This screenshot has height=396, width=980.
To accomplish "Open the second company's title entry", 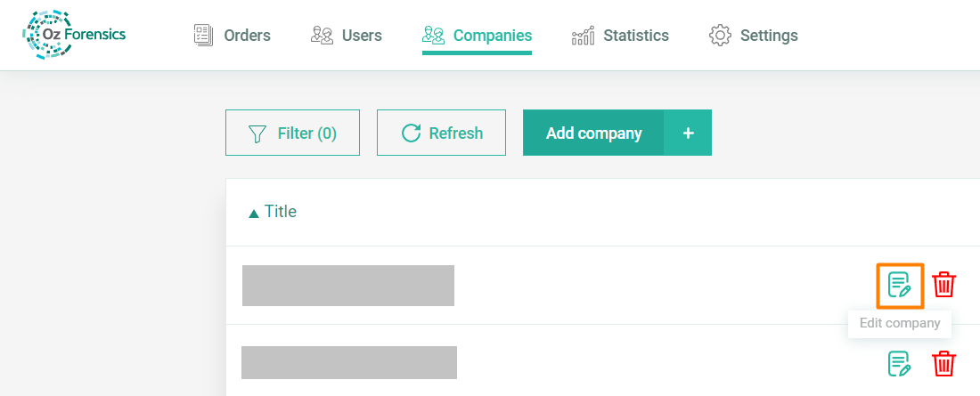I will tap(348, 363).
